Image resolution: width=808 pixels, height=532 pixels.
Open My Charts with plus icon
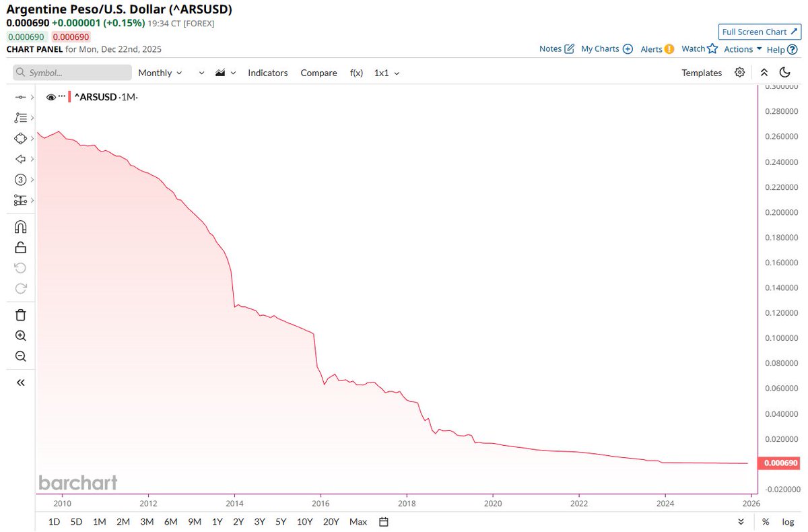point(607,48)
